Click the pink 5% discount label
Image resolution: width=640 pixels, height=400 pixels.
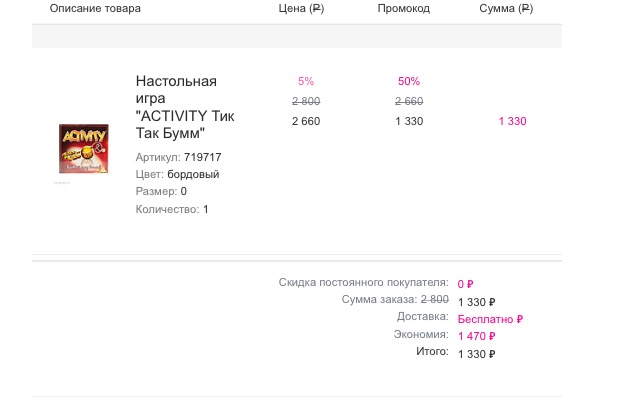point(306,81)
